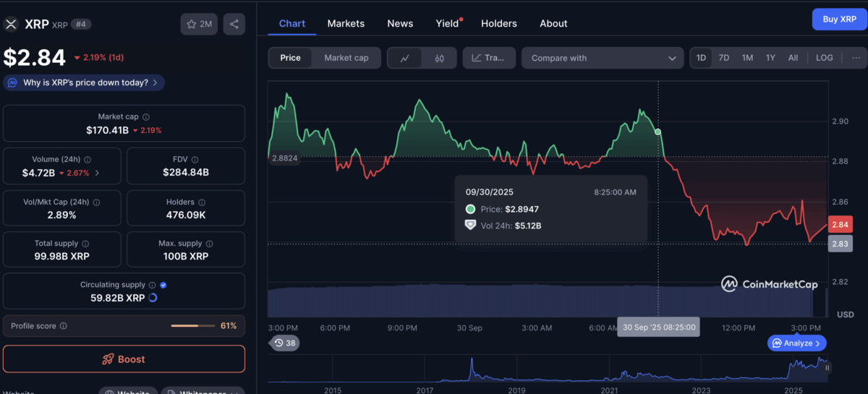Enable LOG scale on chart
The height and width of the screenshot is (394, 868).
(824, 58)
